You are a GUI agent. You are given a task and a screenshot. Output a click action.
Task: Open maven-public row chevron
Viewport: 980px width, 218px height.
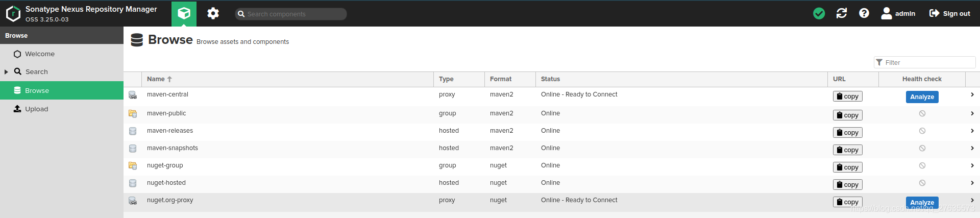972,113
